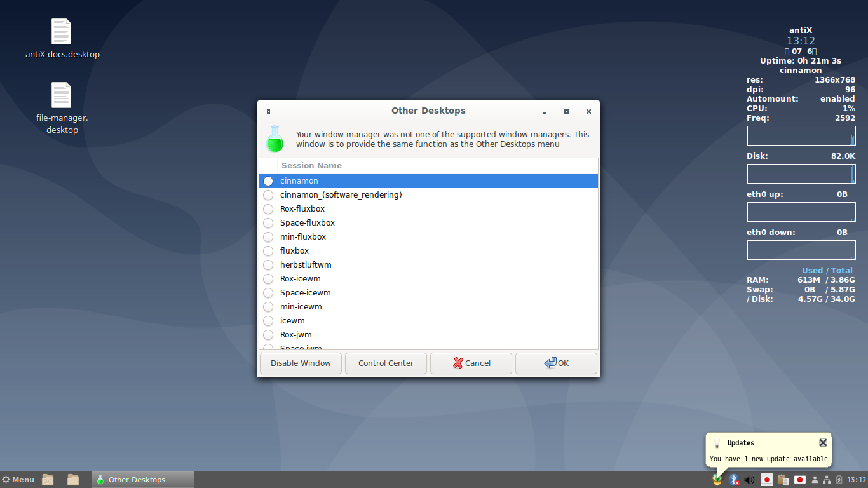Click the plain icewm row text
This screenshot has width=868, height=488.
pos(292,321)
